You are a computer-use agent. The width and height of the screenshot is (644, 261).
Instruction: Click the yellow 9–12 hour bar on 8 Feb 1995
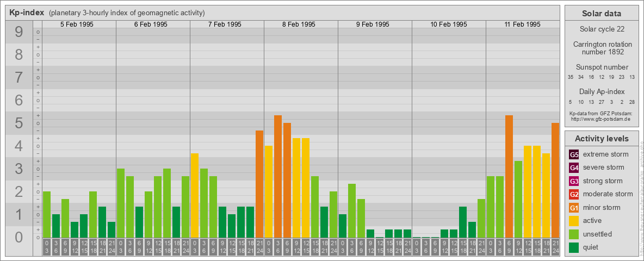click(x=296, y=188)
